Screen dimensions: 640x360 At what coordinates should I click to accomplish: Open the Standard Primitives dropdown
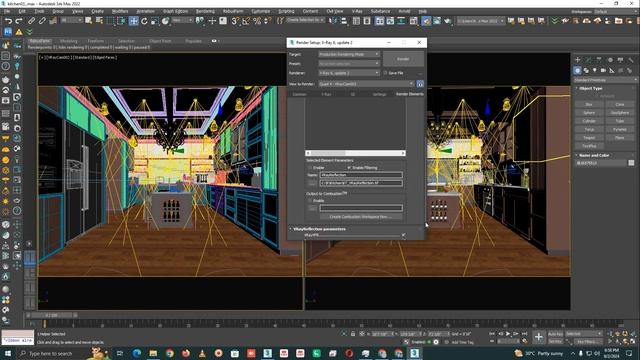[x=606, y=80]
